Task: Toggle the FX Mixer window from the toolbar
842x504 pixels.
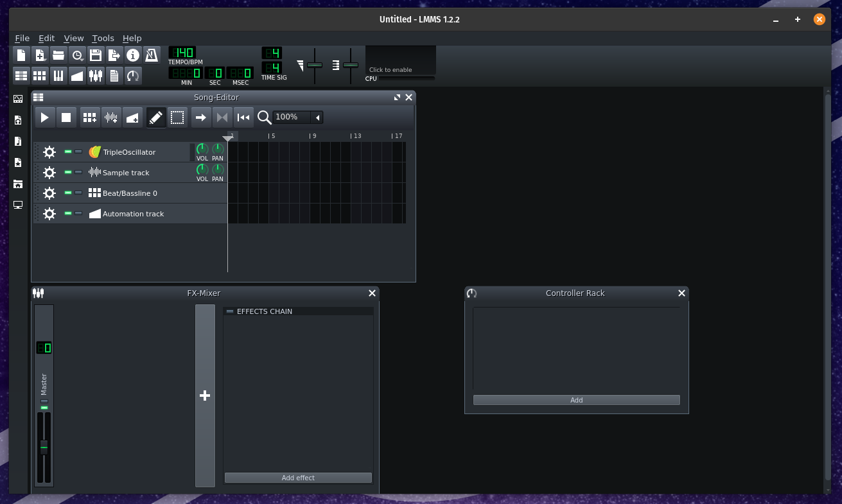Action: [x=96, y=75]
